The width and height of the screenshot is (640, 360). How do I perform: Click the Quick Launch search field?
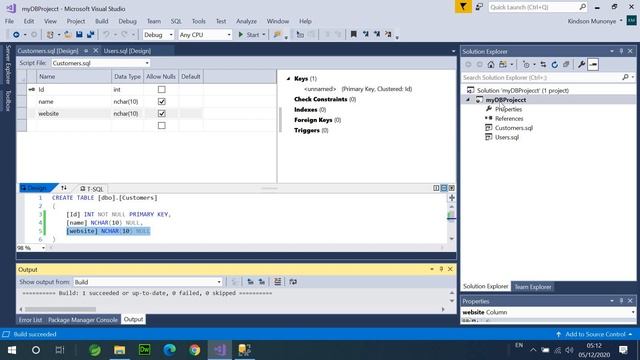pos(534,7)
